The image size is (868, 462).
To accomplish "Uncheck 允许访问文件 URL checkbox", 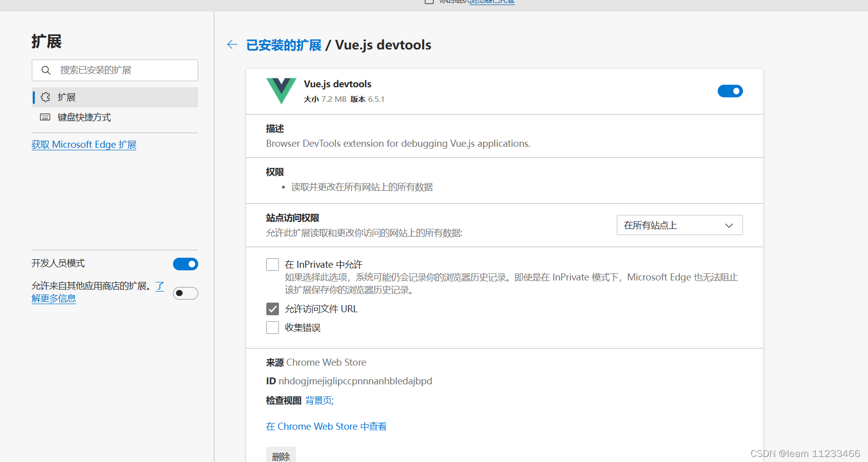I will (272, 309).
